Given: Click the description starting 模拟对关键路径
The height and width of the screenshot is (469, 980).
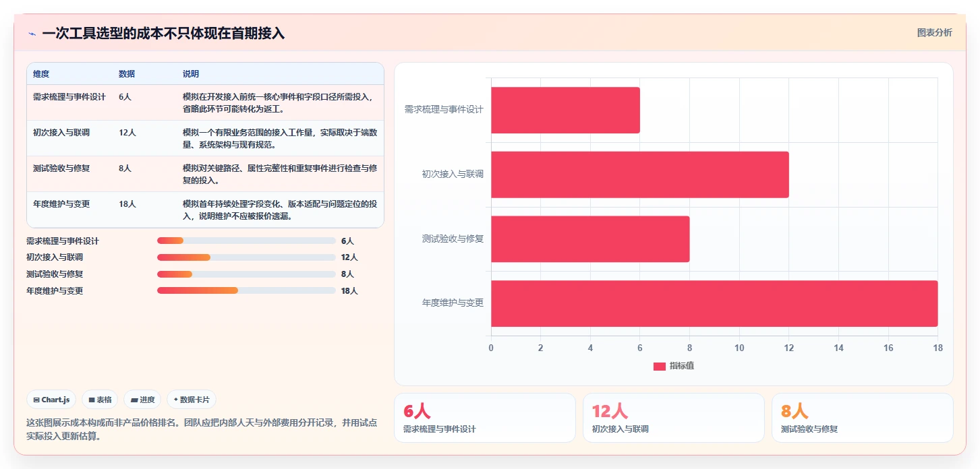Looking at the screenshot, I should (x=279, y=174).
